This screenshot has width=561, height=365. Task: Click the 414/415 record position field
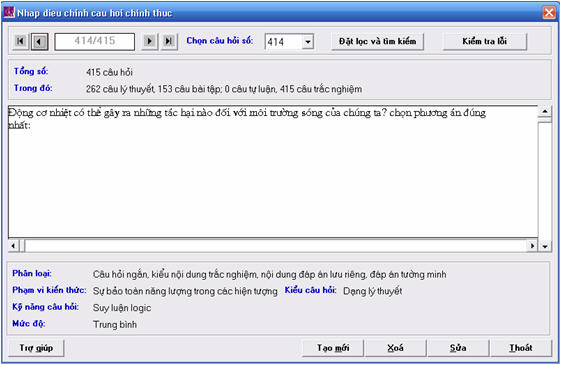(x=94, y=42)
